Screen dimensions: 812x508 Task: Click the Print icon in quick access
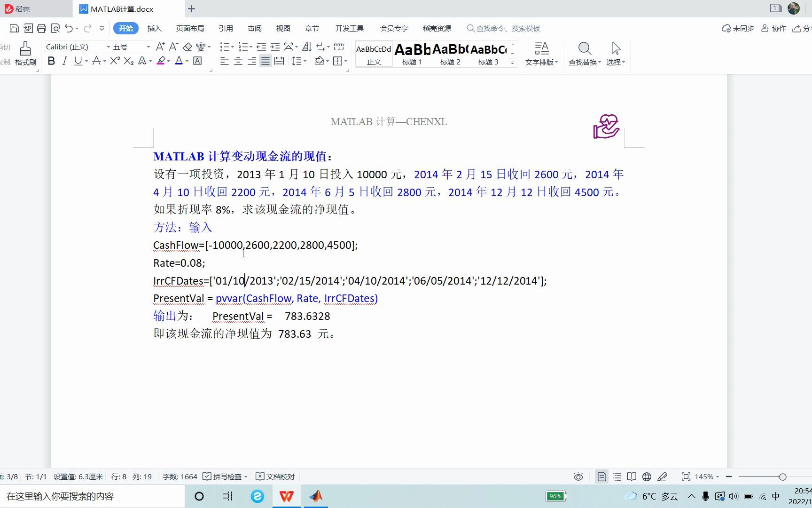click(41, 28)
